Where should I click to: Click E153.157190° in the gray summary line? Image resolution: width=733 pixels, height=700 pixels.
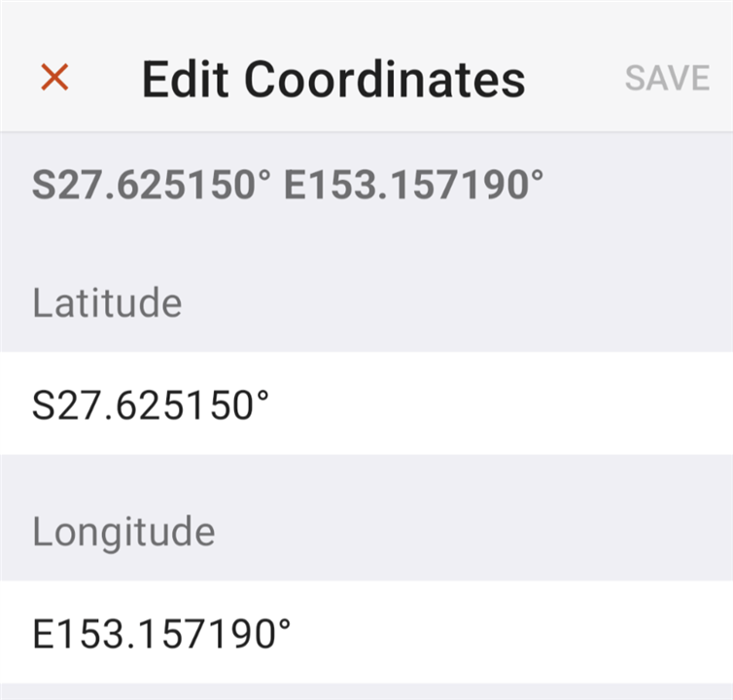(x=414, y=184)
